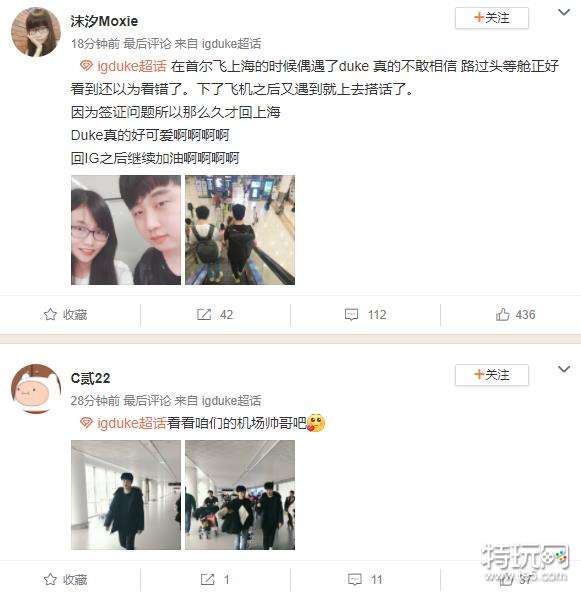This screenshot has width=581, height=592.
Task: Follow 沫汐Moxie with the 关注 button
Action: [x=492, y=18]
